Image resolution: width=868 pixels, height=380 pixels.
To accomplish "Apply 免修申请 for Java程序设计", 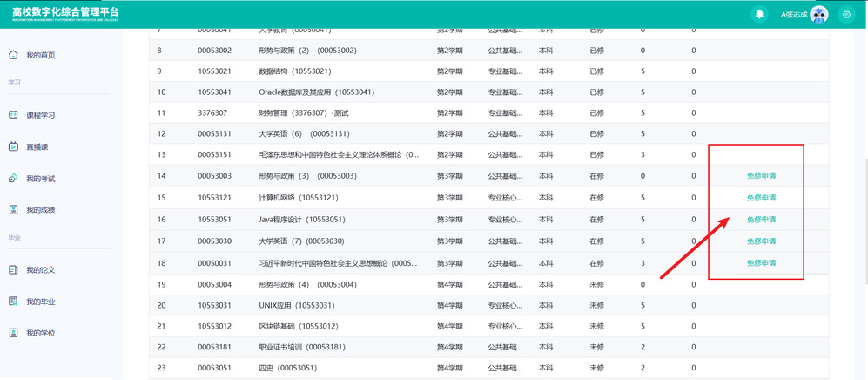I will click(x=761, y=219).
